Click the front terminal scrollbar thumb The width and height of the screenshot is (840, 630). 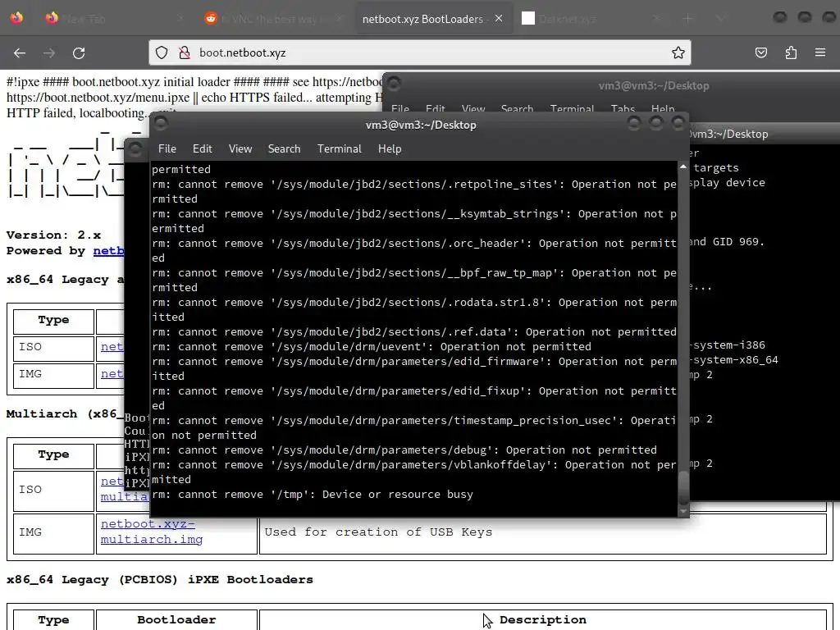[683, 488]
